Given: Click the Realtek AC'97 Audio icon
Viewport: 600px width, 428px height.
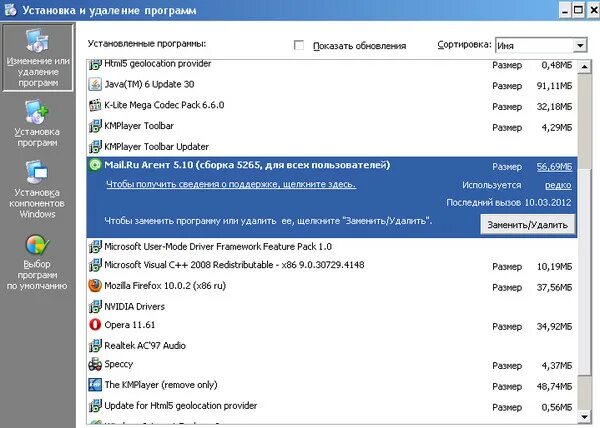Looking at the screenshot, I should [95, 346].
